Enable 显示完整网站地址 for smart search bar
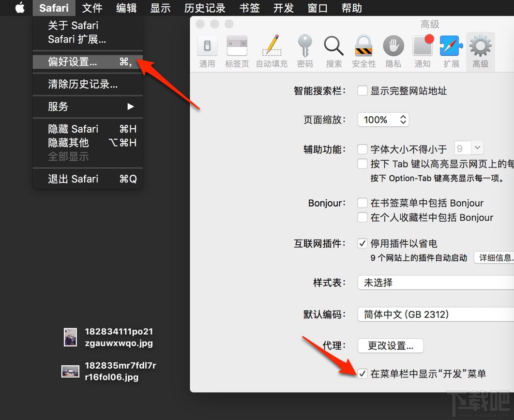The width and height of the screenshot is (514, 420). point(363,90)
